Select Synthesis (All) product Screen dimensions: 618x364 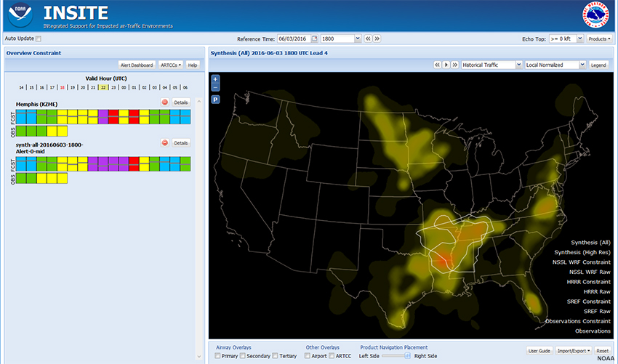(x=590, y=243)
